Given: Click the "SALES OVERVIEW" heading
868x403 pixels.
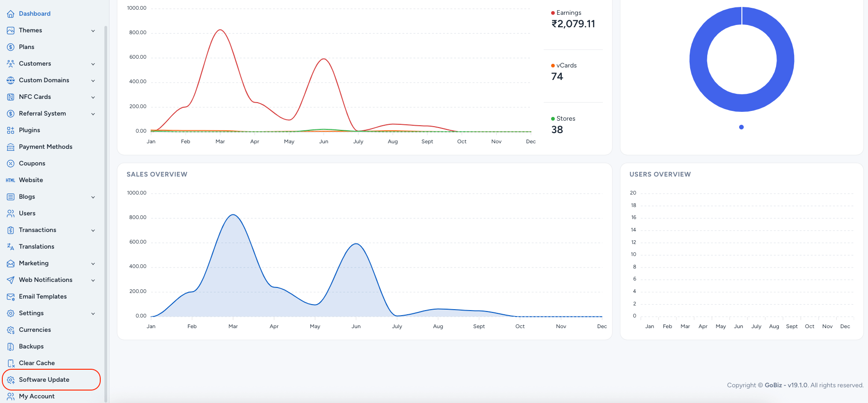Looking at the screenshot, I should [157, 174].
